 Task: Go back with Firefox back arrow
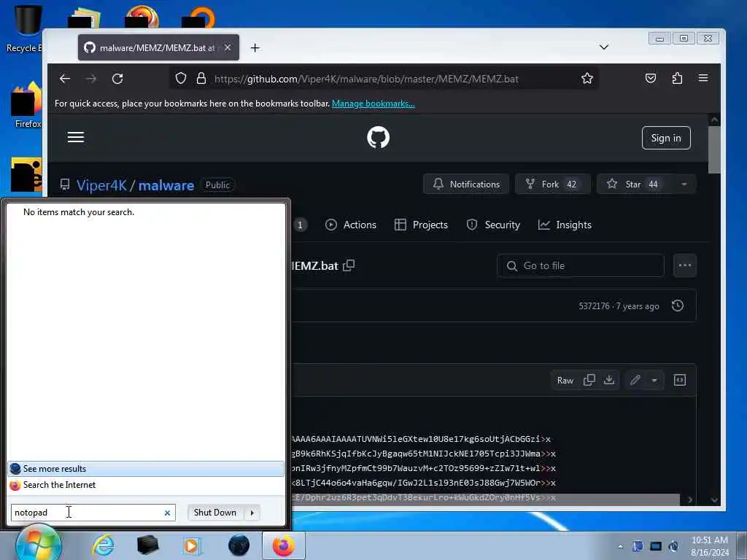(x=65, y=79)
